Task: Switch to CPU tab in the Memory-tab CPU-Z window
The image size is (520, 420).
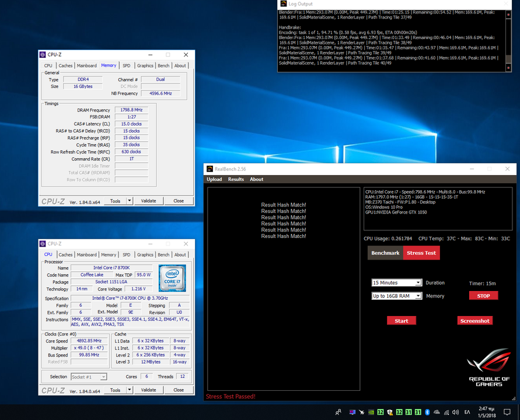Action: pos(48,66)
